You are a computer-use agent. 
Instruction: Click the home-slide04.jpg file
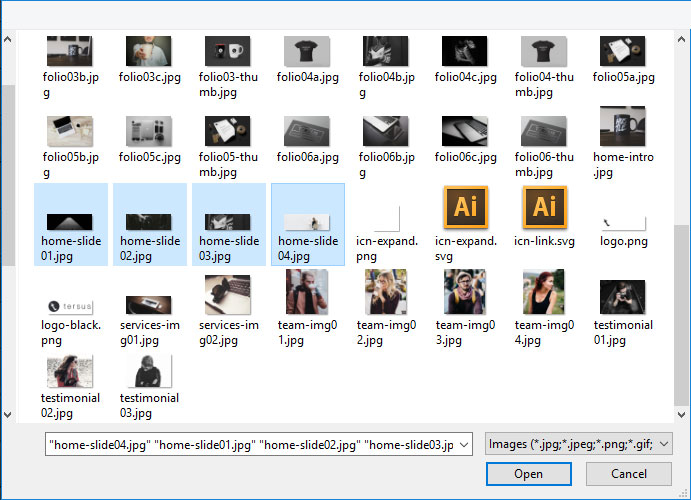click(308, 225)
